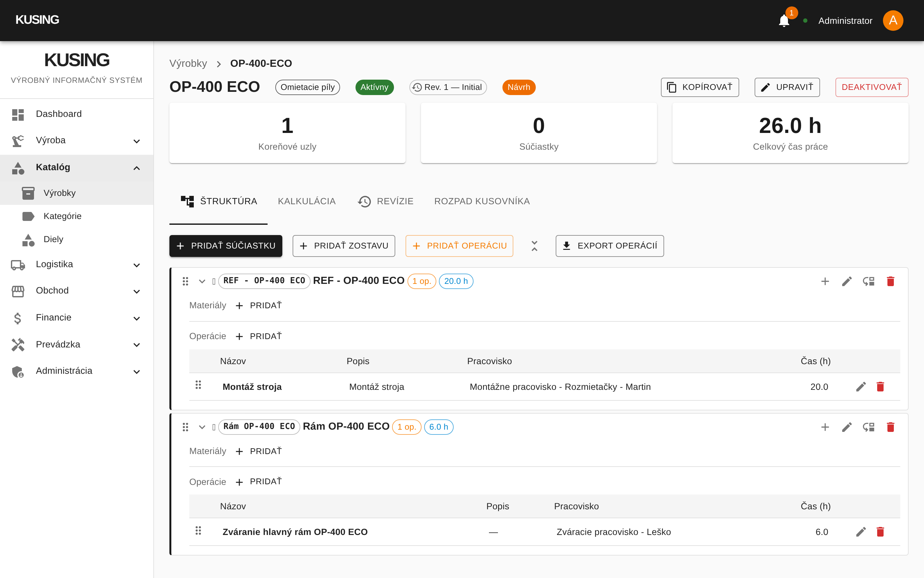
Task: Expand the Výroba sidebar section
Action: click(76, 141)
